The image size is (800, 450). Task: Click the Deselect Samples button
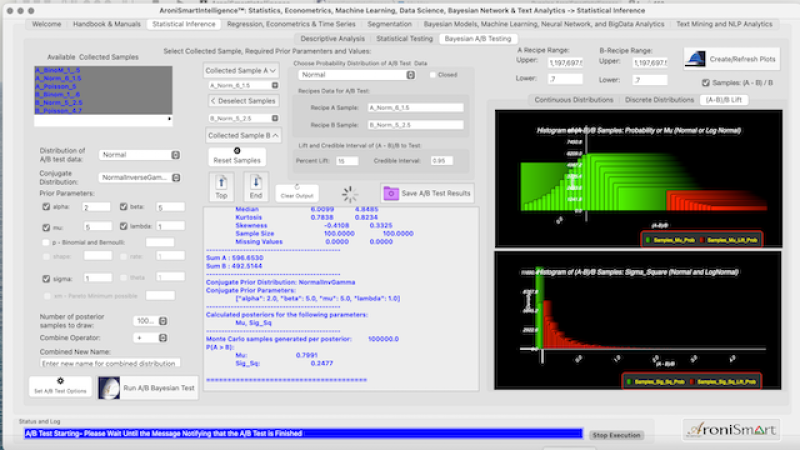[243, 101]
